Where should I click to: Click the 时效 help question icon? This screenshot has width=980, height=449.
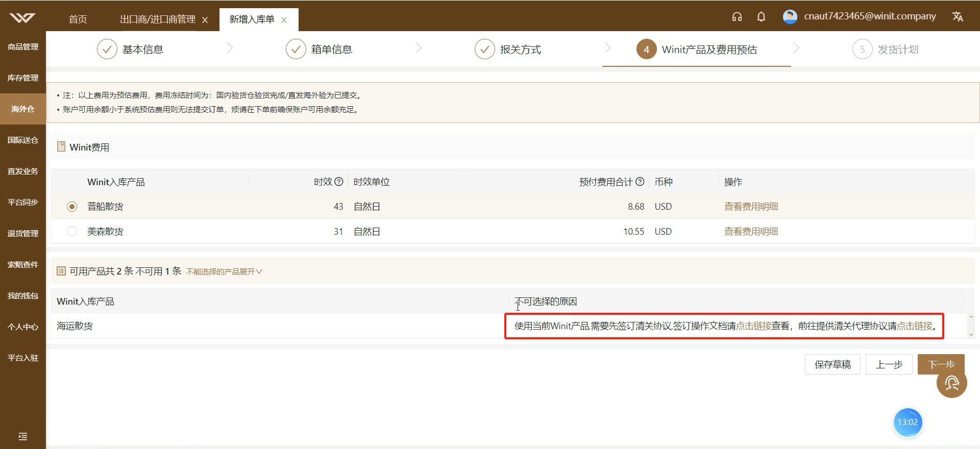click(338, 182)
